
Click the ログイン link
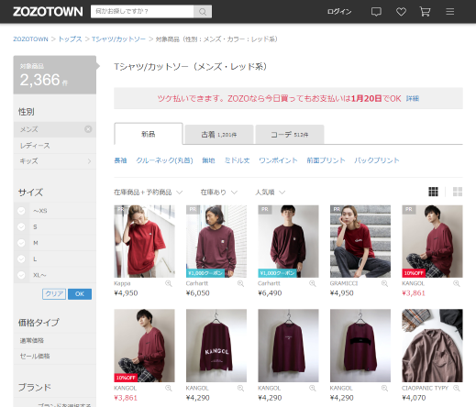click(x=339, y=12)
